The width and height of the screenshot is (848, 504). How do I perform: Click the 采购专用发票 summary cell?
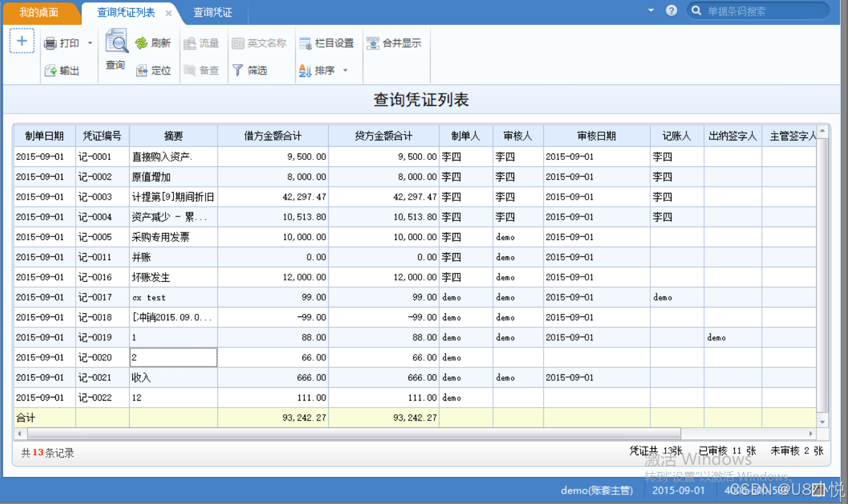click(x=173, y=237)
